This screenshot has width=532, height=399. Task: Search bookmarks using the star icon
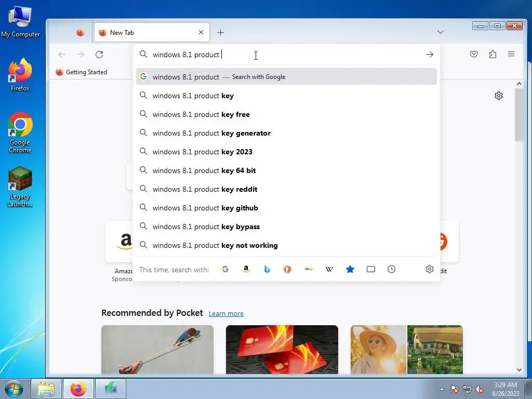[x=350, y=270]
